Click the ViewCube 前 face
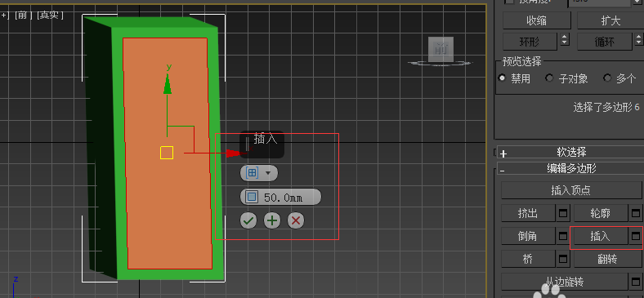The image size is (644, 298). (x=441, y=49)
